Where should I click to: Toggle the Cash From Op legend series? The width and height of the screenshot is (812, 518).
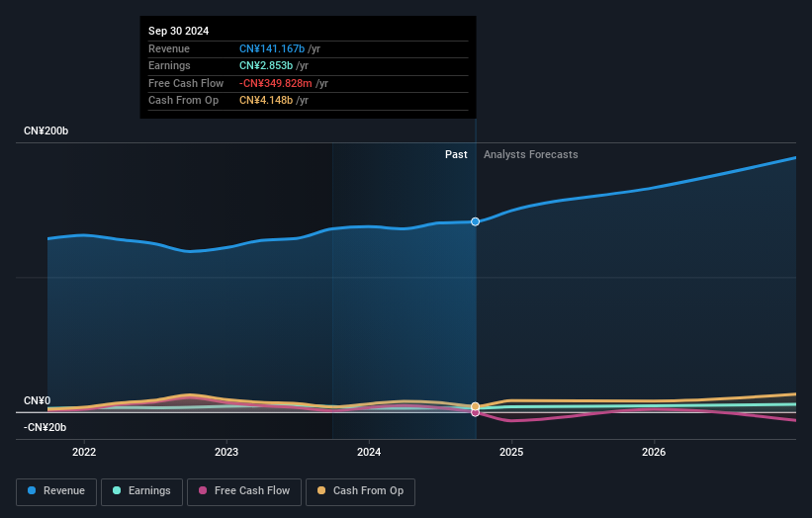tap(360, 491)
